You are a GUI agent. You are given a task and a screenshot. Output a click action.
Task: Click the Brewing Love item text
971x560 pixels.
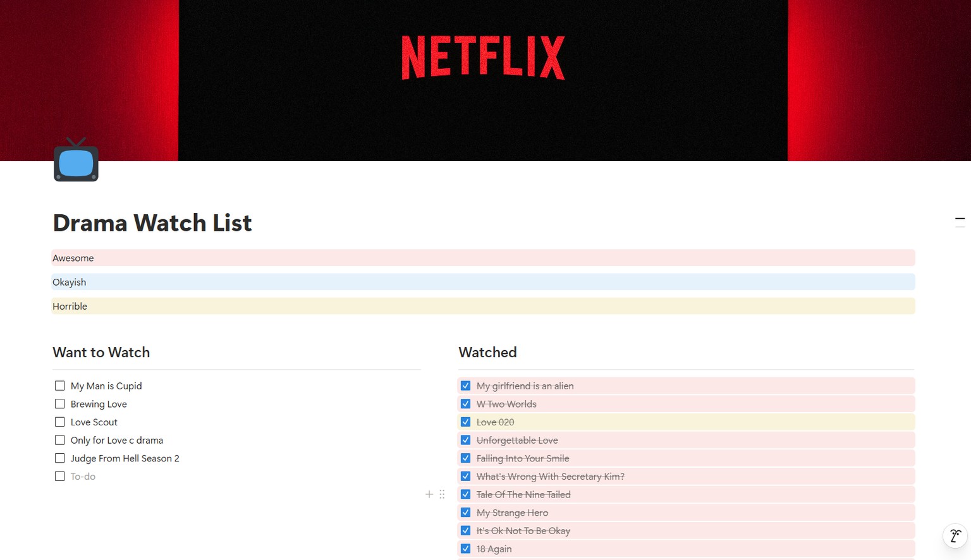point(99,404)
